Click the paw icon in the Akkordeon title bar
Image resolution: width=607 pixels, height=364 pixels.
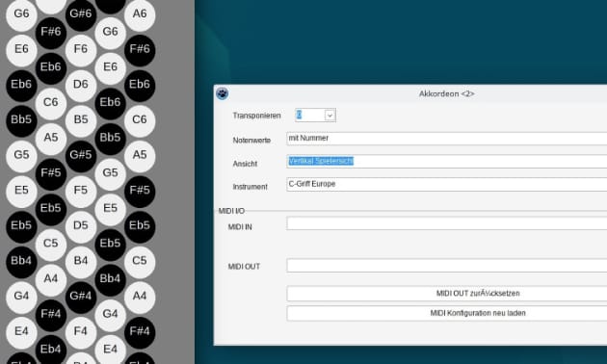[223, 93]
